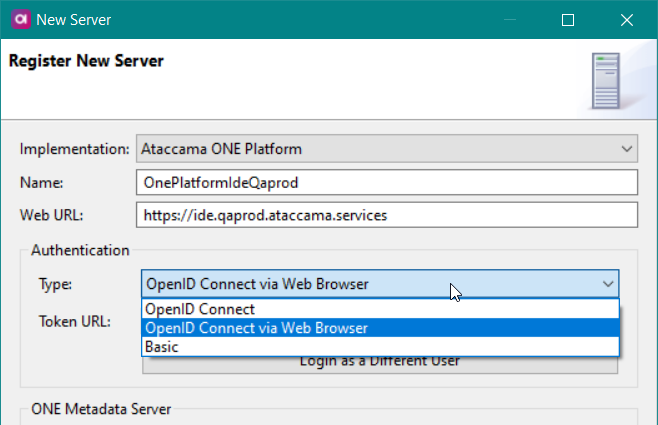Click the Register New Server heading
The image size is (658, 425).
(x=86, y=61)
